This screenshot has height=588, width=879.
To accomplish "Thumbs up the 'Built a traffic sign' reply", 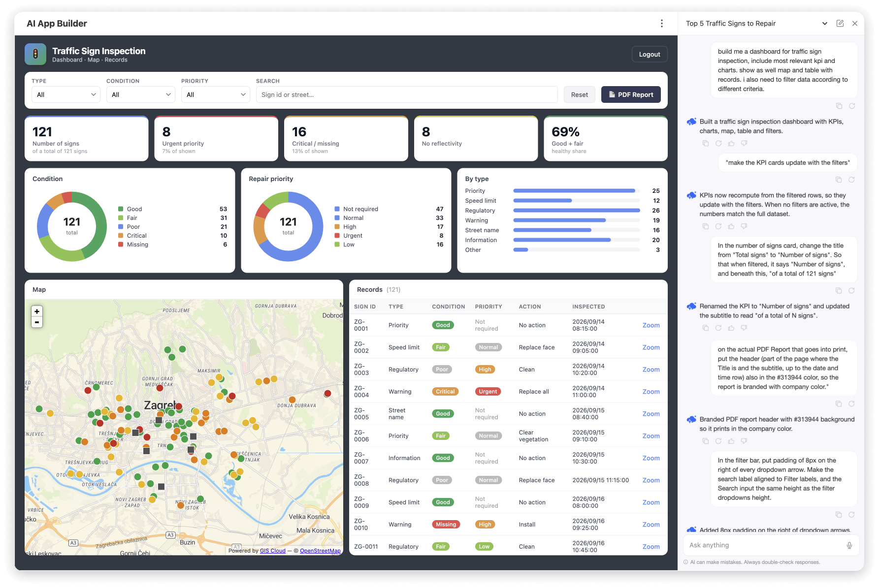I will coord(731,143).
